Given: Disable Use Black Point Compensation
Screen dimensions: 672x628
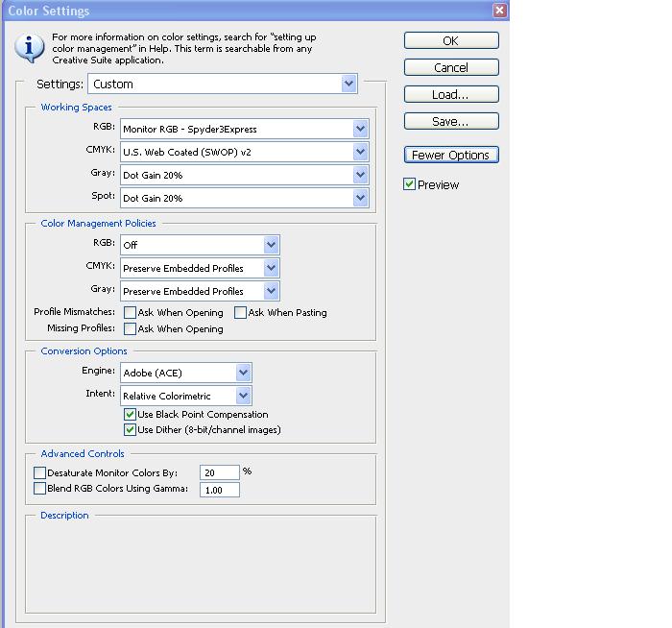Looking at the screenshot, I should (131, 415).
